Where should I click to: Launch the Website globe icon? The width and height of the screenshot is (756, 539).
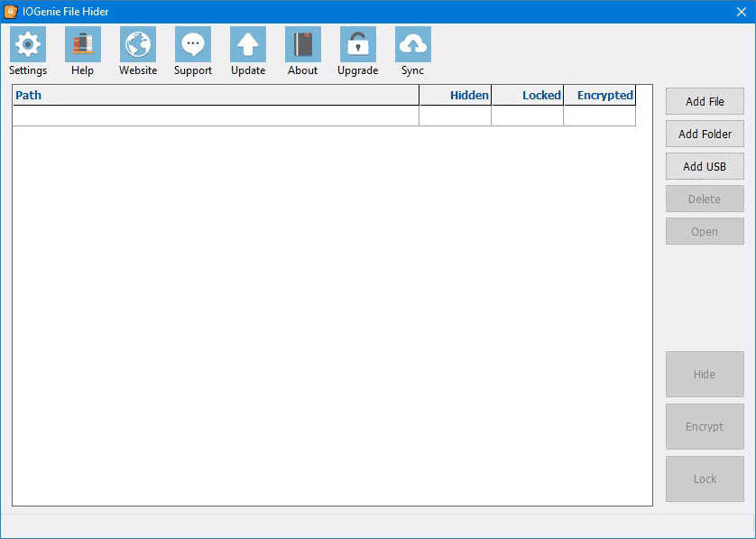[x=138, y=44]
